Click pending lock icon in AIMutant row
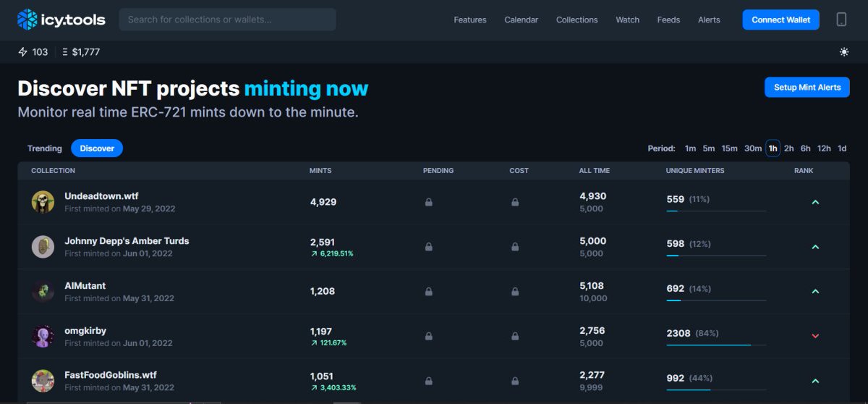Viewport: 868px width, 404px height. point(428,292)
